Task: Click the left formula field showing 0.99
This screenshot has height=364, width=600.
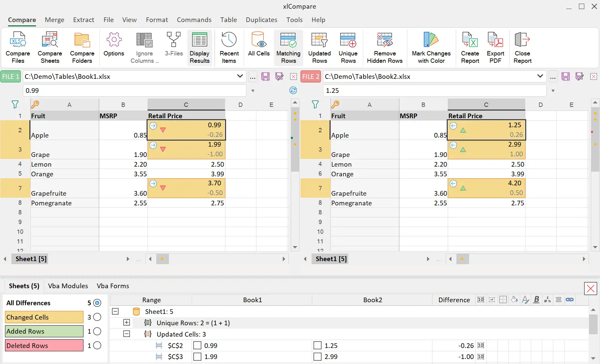Action: tap(135, 90)
